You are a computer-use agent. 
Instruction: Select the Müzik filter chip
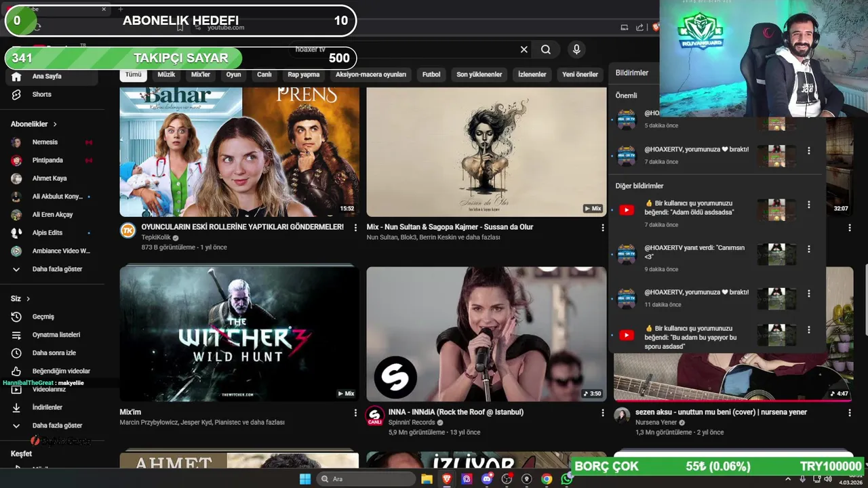pos(166,75)
